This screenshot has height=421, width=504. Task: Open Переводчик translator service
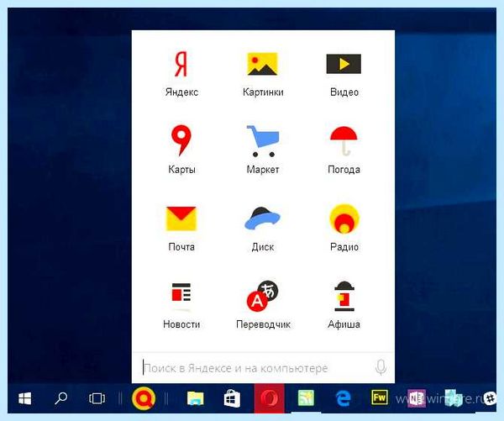pos(263,296)
